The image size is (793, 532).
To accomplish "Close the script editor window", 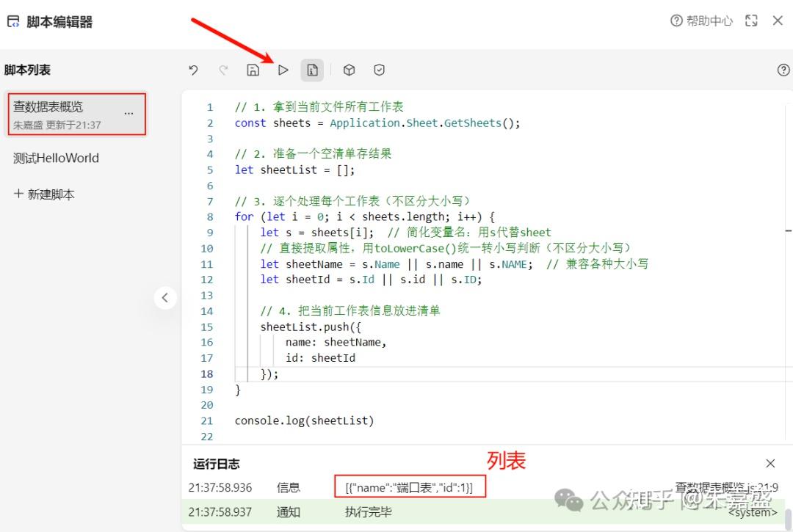I will click(x=778, y=21).
